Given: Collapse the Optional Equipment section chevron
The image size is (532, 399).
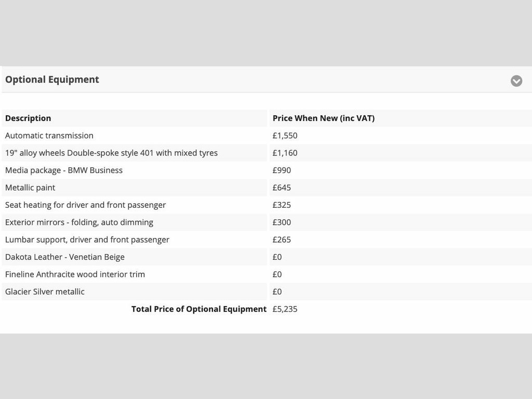Looking at the screenshot, I should pos(516,81).
